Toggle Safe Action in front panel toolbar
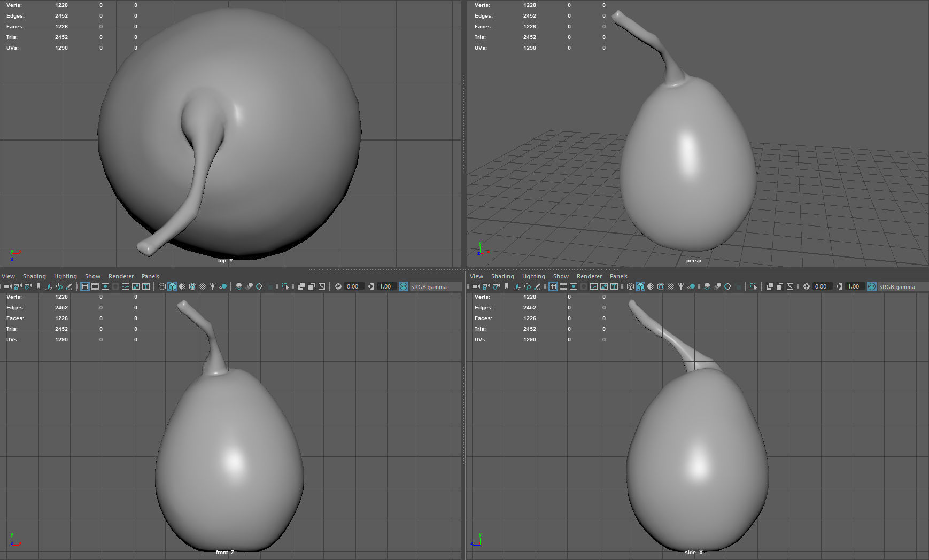Image resolution: width=929 pixels, height=560 pixels. pos(136,286)
